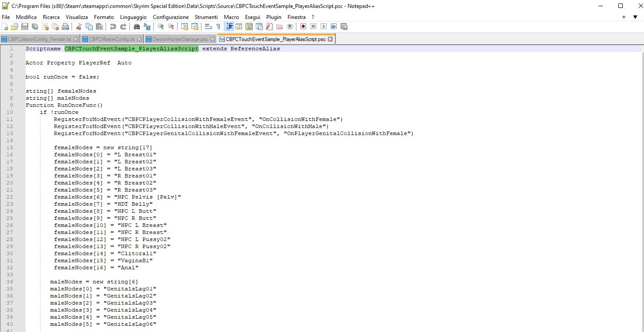Play back the recorded macro icon
The height and width of the screenshot is (332, 644).
click(324, 26)
